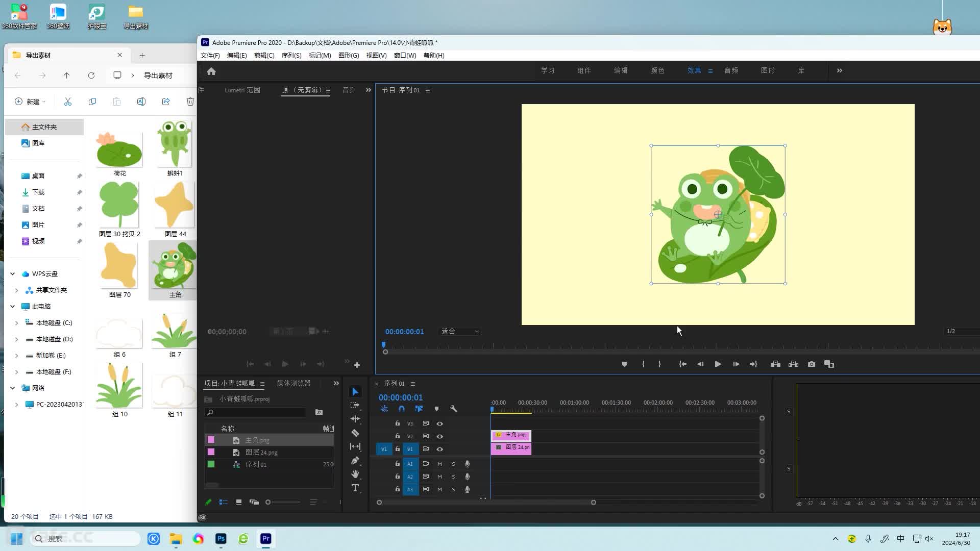Collapse the 此电脑 tree node
Image resolution: width=980 pixels, height=551 pixels.
click(13, 307)
